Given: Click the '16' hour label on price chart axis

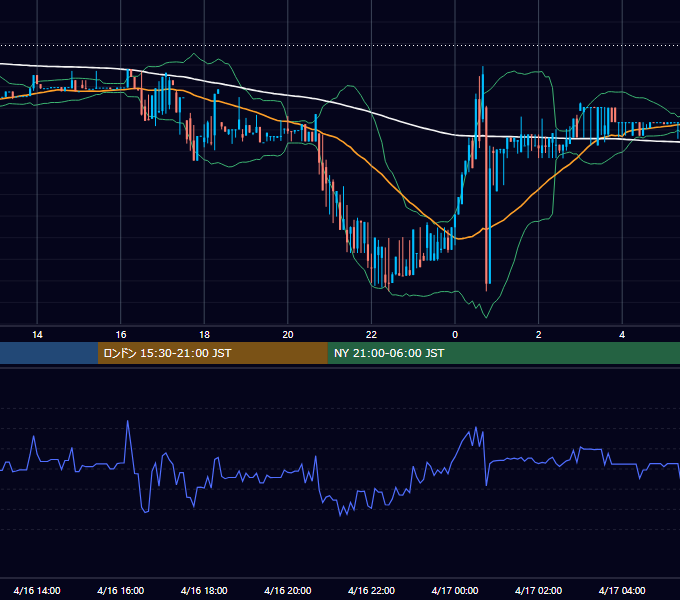Looking at the screenshot, I should click(121, 335).
